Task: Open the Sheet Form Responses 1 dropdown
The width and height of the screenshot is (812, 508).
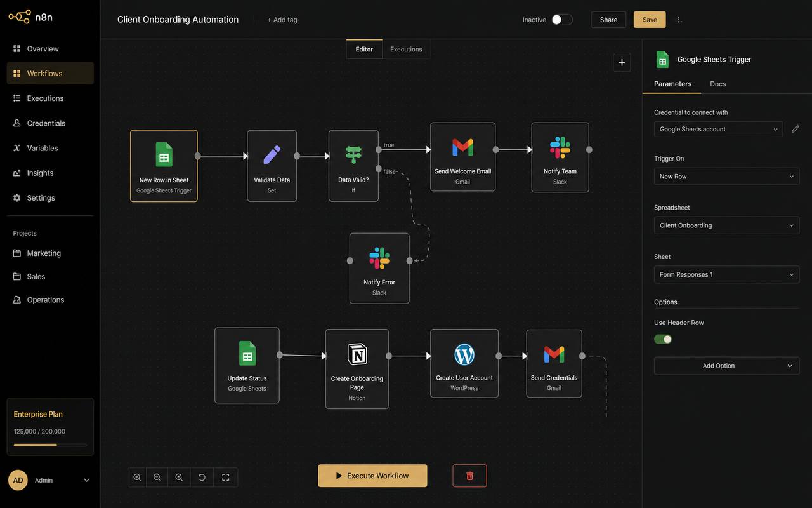Action: point(726,275)
